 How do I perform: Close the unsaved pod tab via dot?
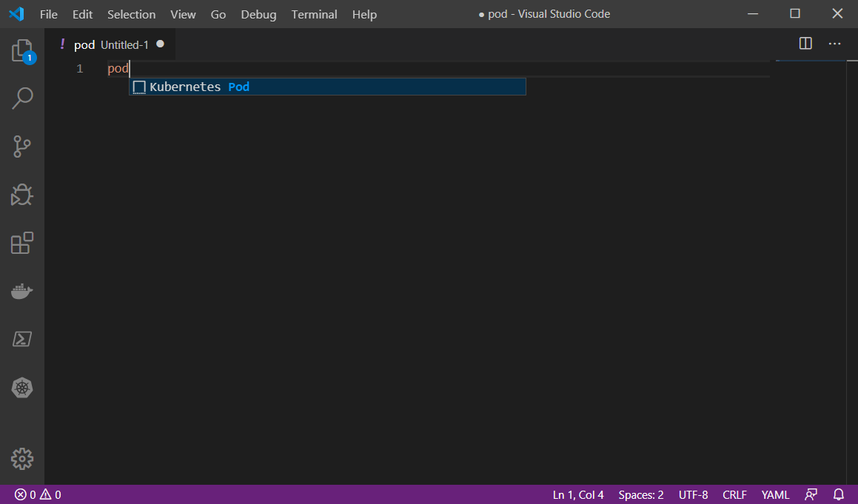[x=161, y=44]
